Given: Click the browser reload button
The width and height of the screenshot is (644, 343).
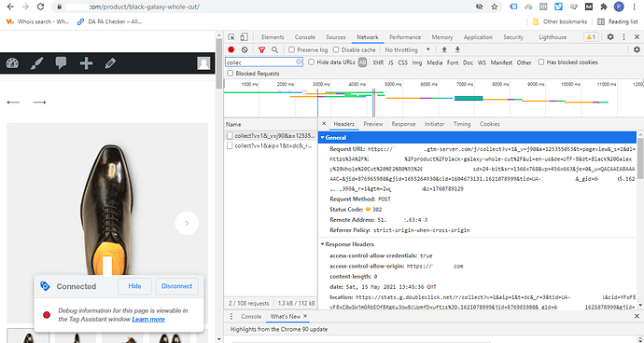Looking at the screenshot, I should point(40,7).
